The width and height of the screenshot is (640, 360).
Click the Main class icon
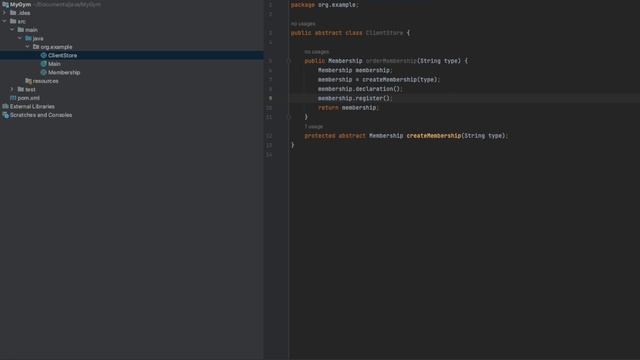44,64
